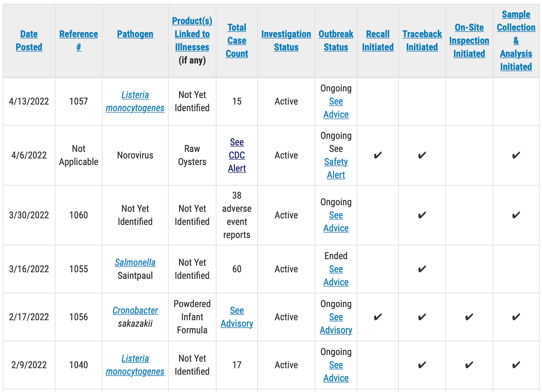542x392 pixels.
Task: Open Listeria monocytogenes link for reference 1040
Action: (135, 365)
